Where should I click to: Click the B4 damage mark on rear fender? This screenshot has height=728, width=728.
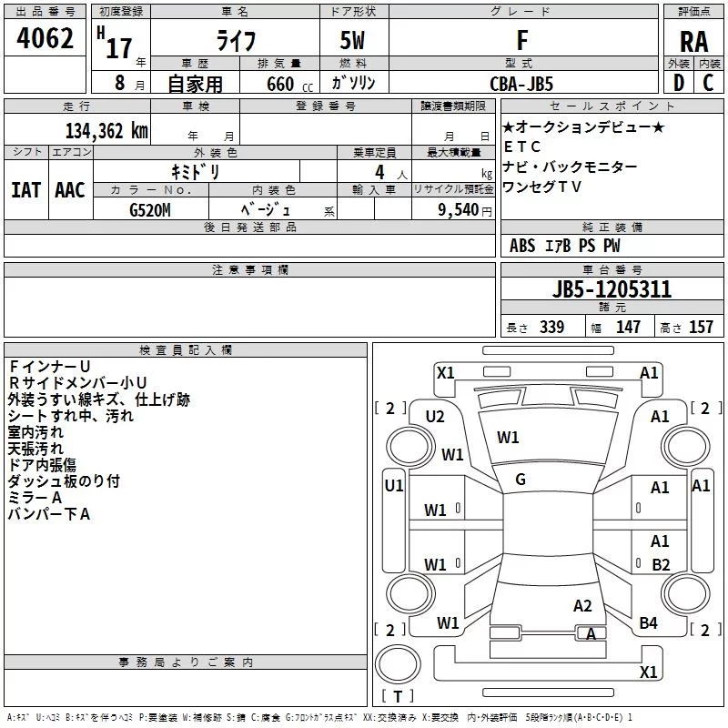coord(648,623)
